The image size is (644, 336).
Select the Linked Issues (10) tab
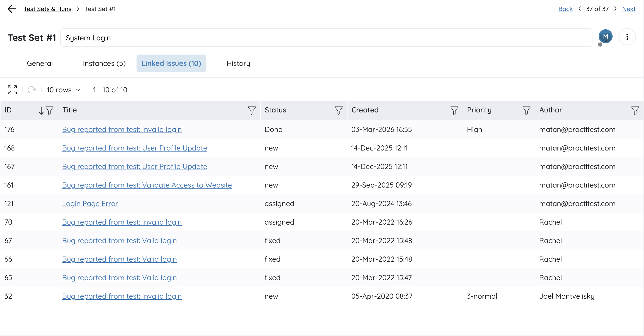[171, 63]
